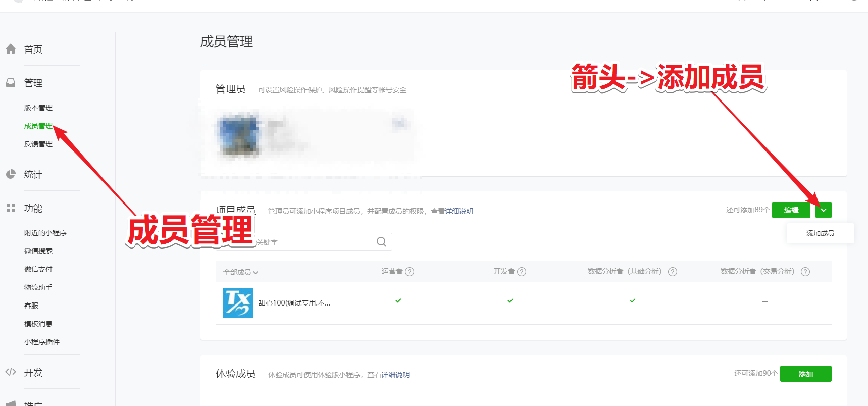
Task: Click the 体验成员 section heading
Action: pyautogui.click(x=236, y=374)
